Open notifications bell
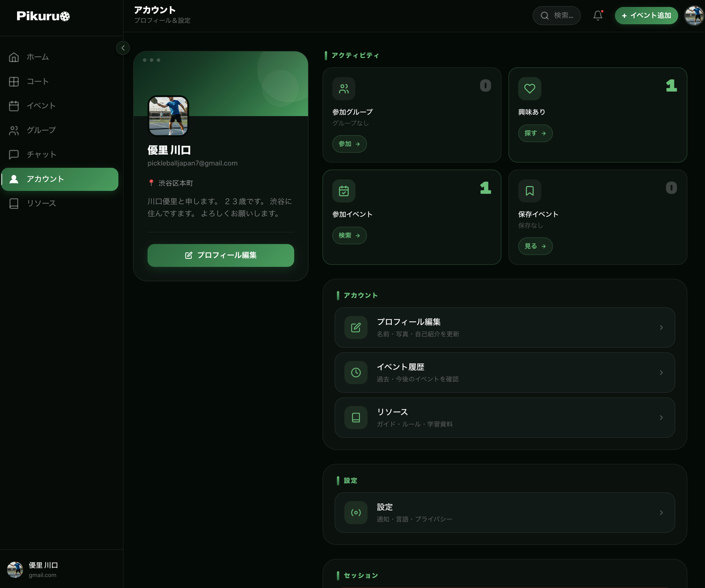The height and width of the screenshot is (588, 705). click(x=598, y=15)
